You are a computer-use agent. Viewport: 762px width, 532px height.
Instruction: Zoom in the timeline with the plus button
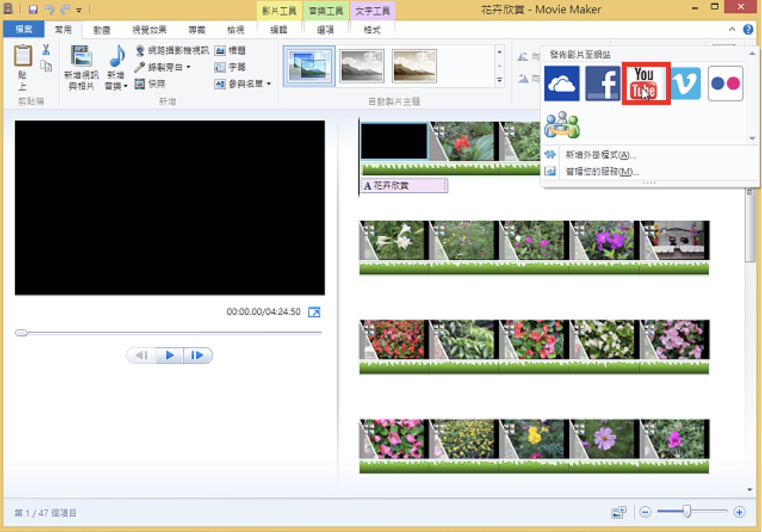[739, 512]
